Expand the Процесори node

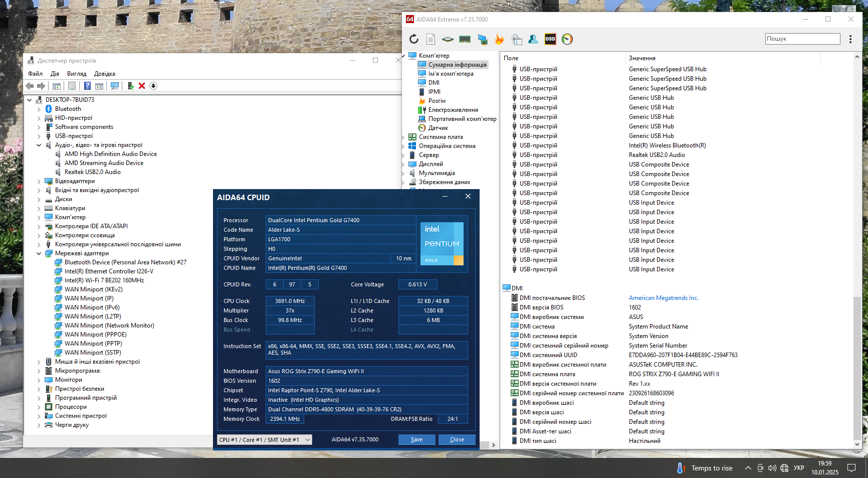(39, 407)
